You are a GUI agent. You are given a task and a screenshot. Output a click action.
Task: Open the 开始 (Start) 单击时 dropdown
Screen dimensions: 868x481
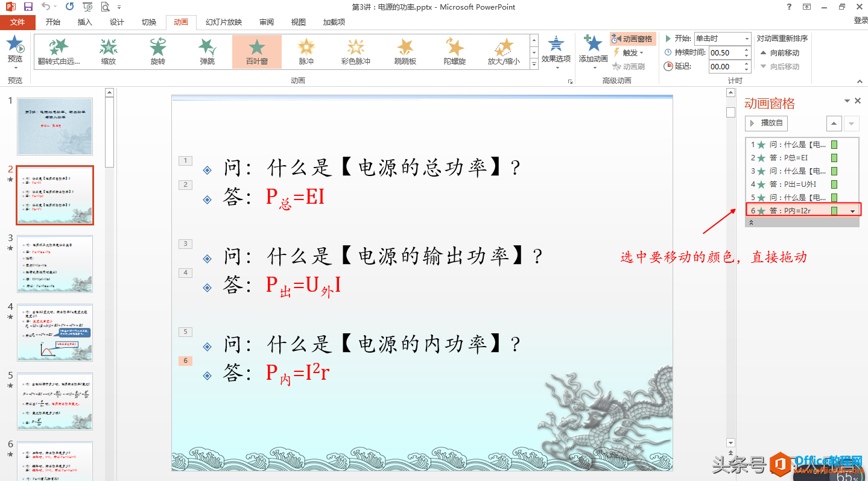click(x=747, y=38)
